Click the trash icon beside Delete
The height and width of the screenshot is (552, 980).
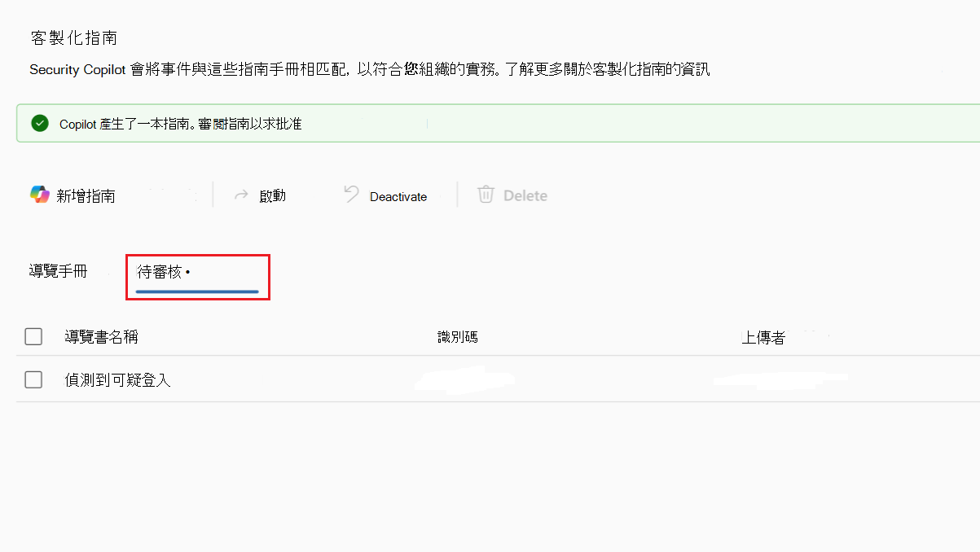(486, 195)
